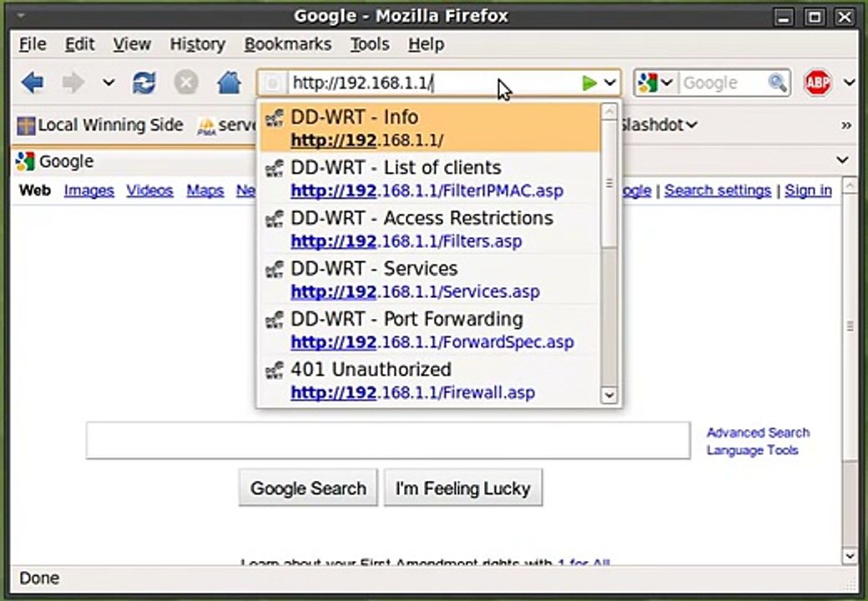Open the address bar history dropdown
Image resolution: width=868 pixels, height=601 pixels.
pyautogui.click(x=610, y=83)
